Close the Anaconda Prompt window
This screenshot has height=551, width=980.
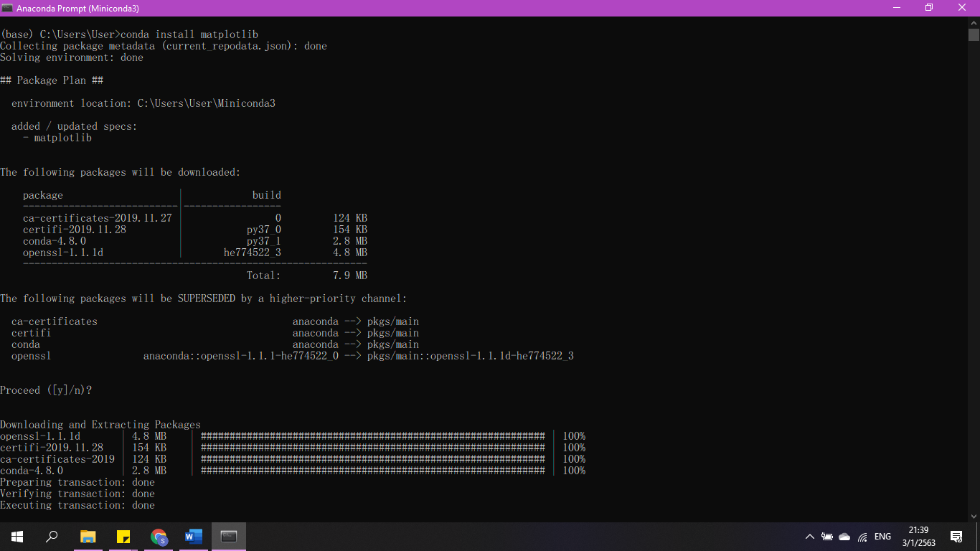tap(963, 8)
